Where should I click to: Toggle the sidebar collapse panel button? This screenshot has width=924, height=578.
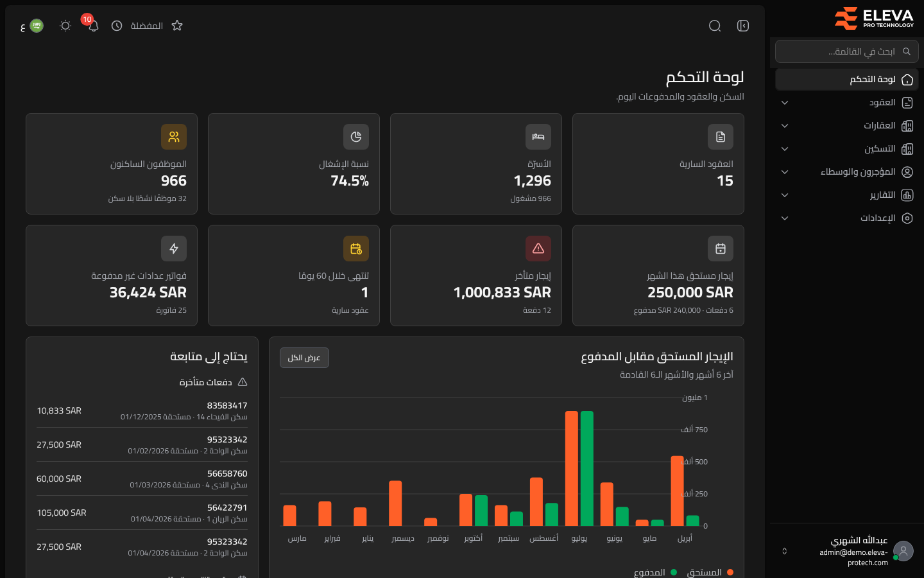point(743,26)
